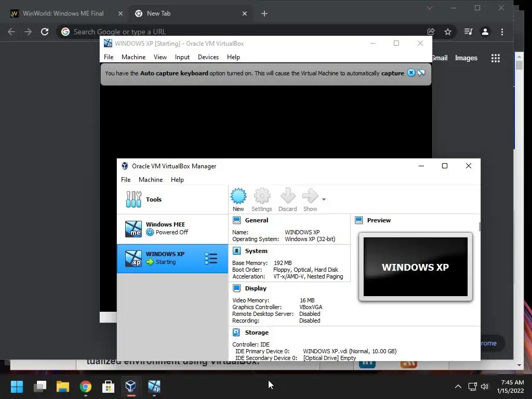The height and width of the screenshot is (399, 532).
Task: Open Input menu in WINDOWS XP VM window
Action: (x=182, y=57)
